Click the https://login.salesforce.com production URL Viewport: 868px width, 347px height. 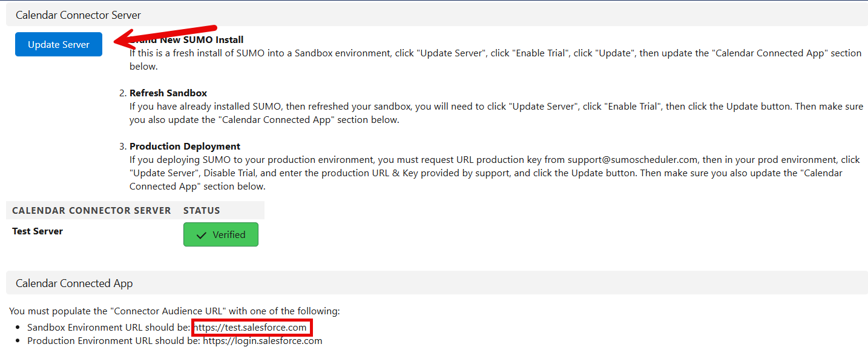pos(262,341)
